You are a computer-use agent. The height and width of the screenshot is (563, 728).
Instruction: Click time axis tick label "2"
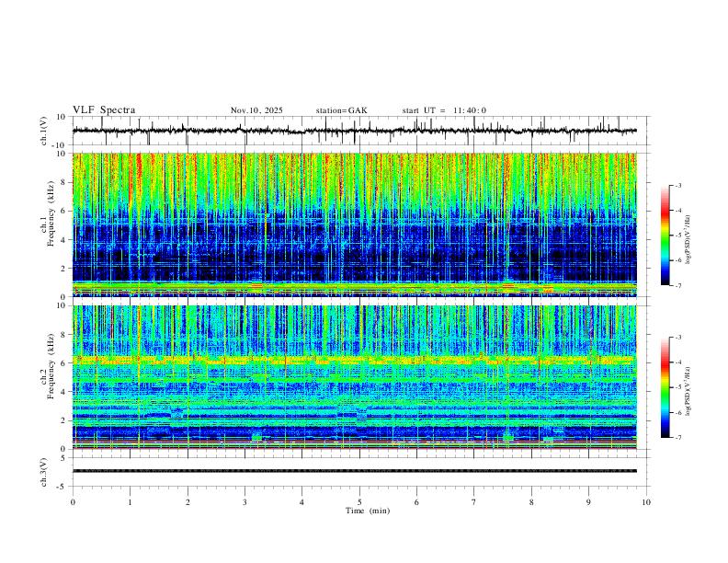(x=188, y=502)
